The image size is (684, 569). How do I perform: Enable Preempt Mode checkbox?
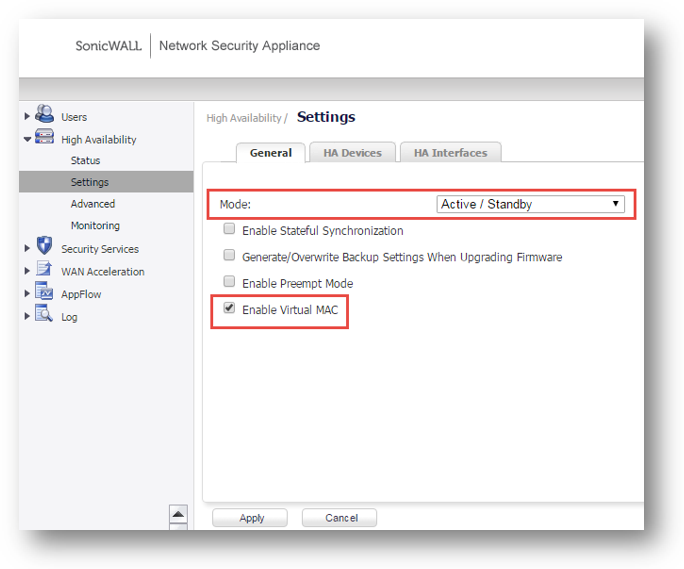click(229, 282)
